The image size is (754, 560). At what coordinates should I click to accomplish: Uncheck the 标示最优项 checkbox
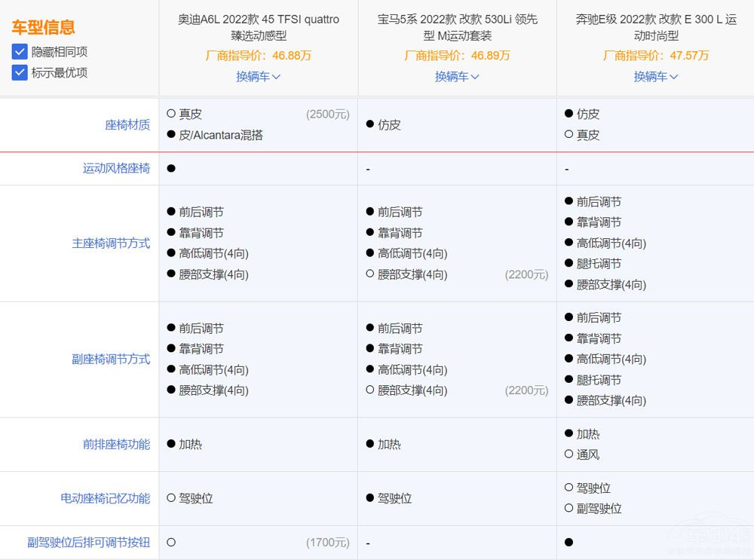[20, 72]
